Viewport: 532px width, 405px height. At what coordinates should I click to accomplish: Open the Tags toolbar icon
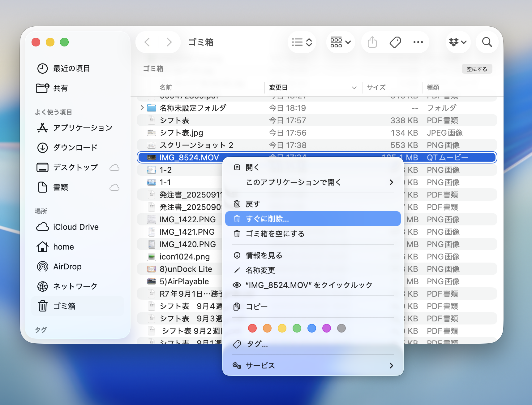pyautogui.click(x=395, y=42)
